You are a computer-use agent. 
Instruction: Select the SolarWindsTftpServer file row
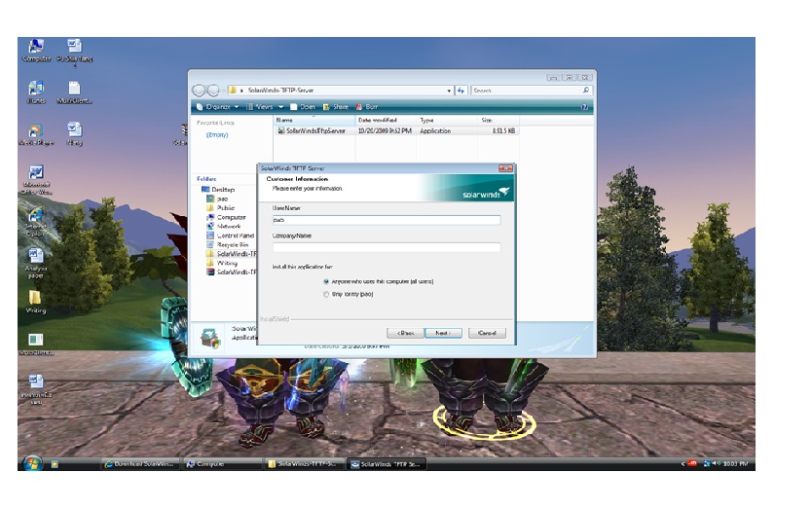pyautogui.click(x=396, y=131)
